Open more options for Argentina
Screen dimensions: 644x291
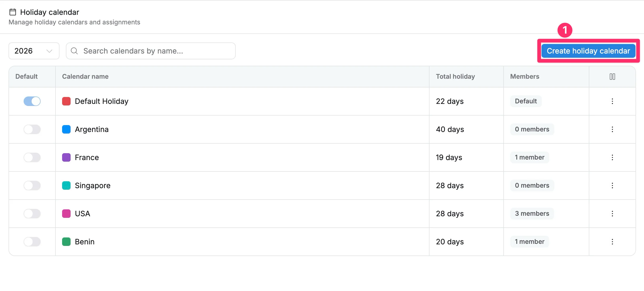612,129
